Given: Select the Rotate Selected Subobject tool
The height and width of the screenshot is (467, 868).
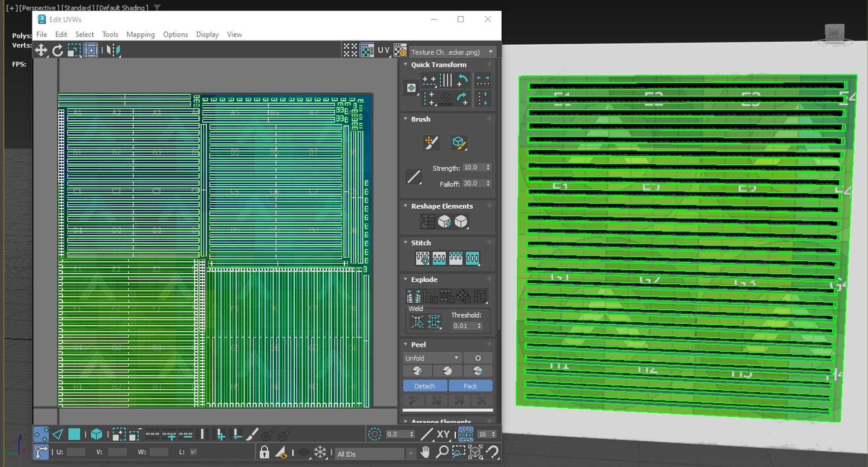Looking at the screenshot, I should 57,50.
